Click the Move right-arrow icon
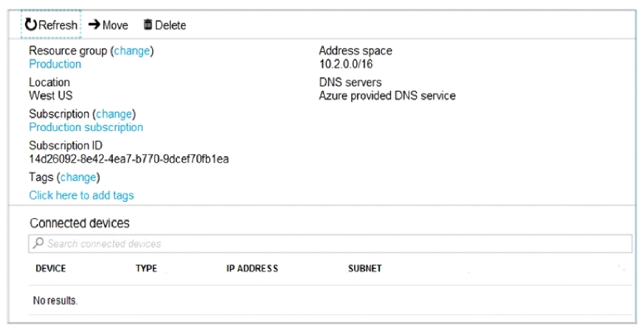 coord(94,24)
